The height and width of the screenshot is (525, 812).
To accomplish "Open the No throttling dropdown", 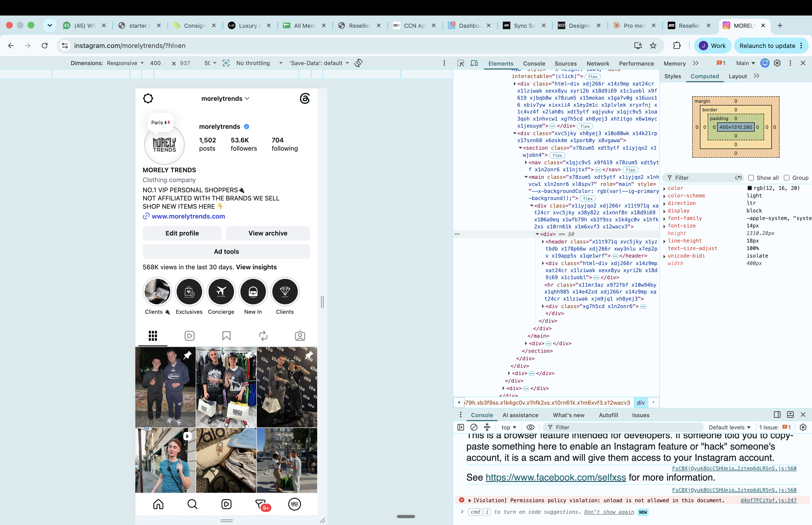I will pyautogui.click(x=259, y=63).
